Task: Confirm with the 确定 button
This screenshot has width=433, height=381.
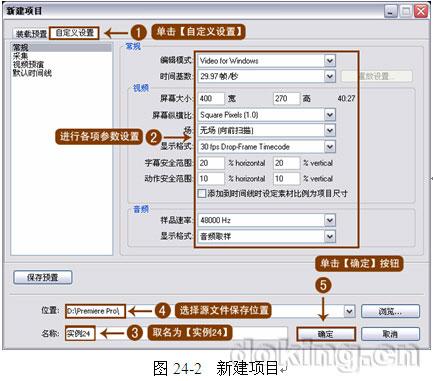Action: pyautogui.click(x=326, y=334)
